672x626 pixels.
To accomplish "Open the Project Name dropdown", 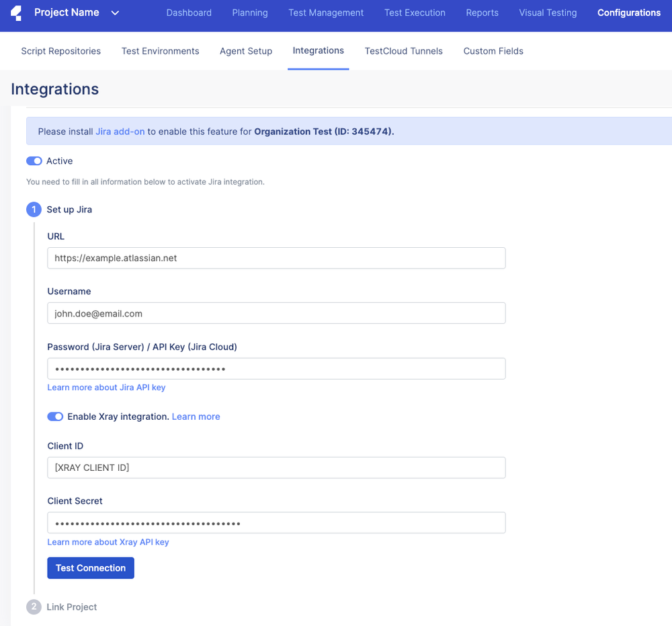I will pos(115,12).
